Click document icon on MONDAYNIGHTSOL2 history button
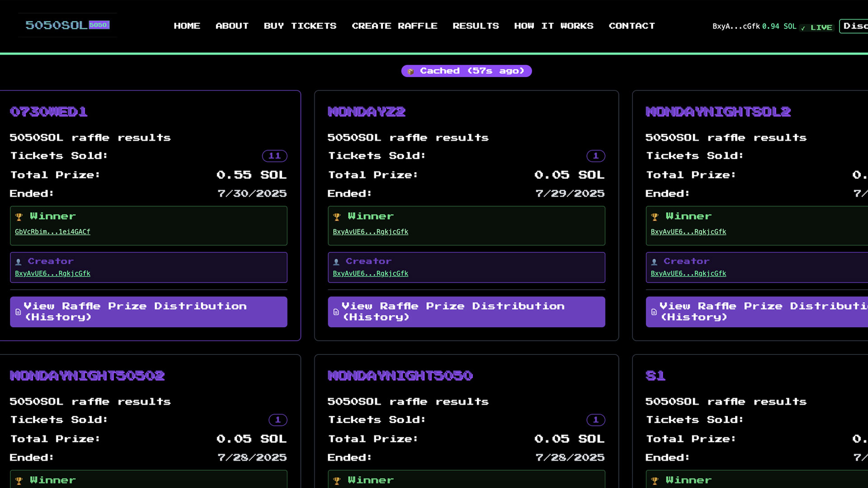 coord(654,312)
